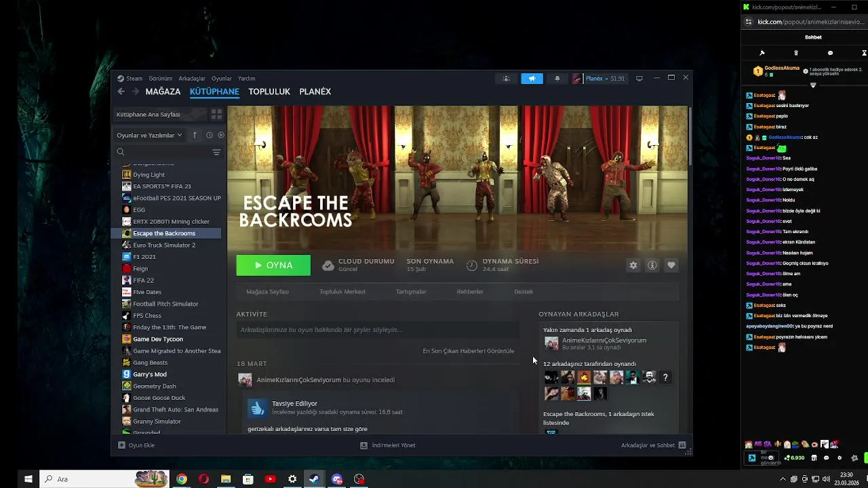The height and width of the screenshot is (488, 868).
Task: Click the trash icon in Kick chat header
Action: [796, 53]
